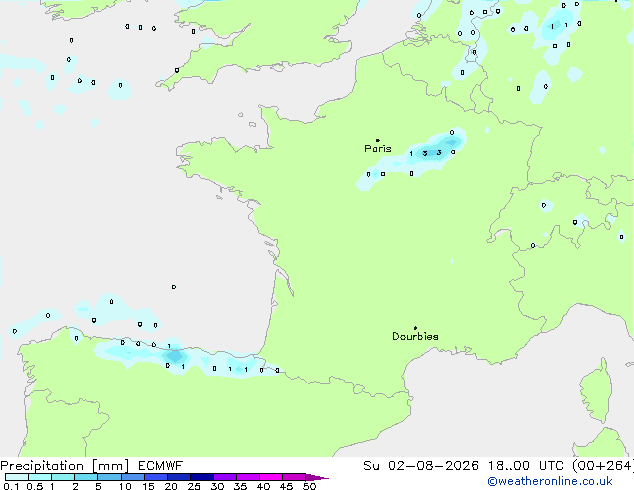The image size is (634, 490).
Task: Click the dot marker above Dourbies
Action: pos(415,328)
